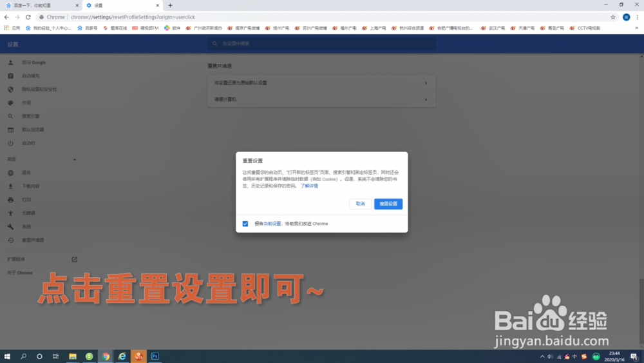Open Task View on the taskbar
Image resolution: width=644 pixels, height=363 pixels.
coord(55,357)
